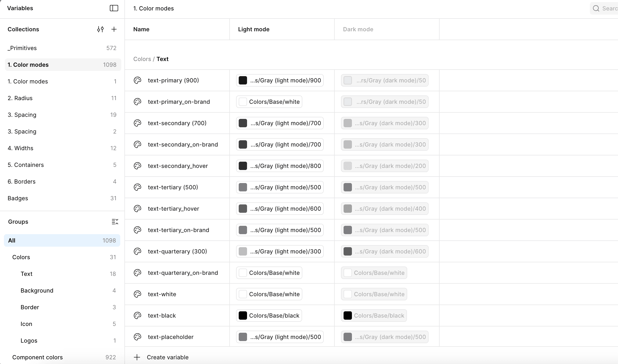The image size is (618, 364).
Task: Select the _Primitives collection
Action: coord(22,48)
